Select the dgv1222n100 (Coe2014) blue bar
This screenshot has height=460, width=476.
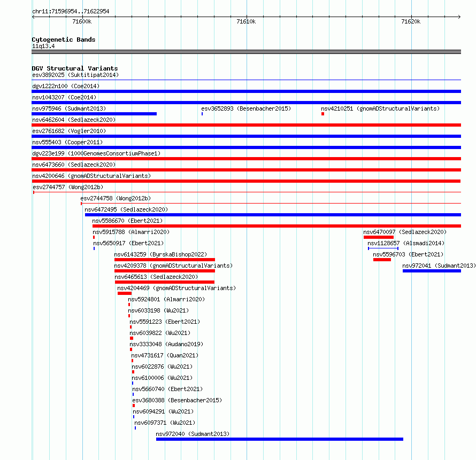click(246, 91)
